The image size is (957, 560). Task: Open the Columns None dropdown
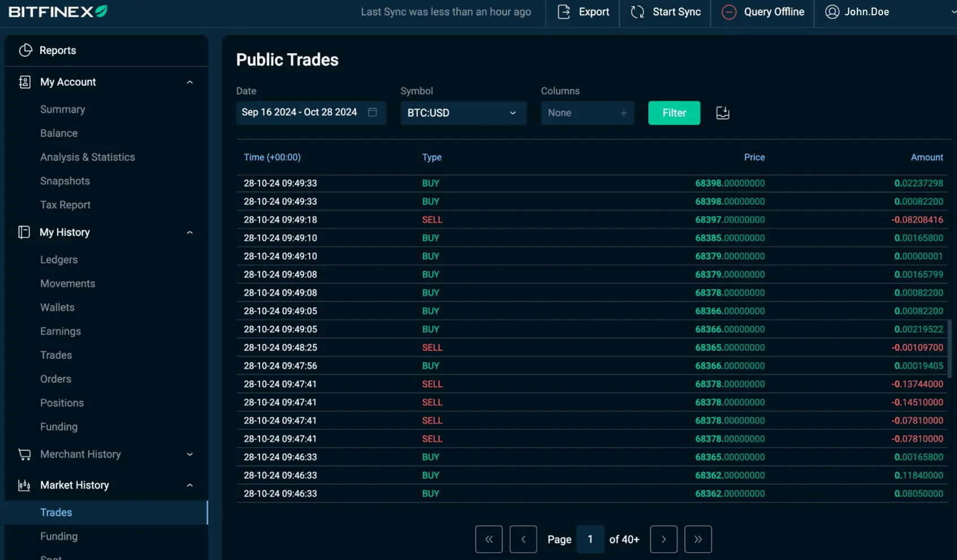(587, 113)
